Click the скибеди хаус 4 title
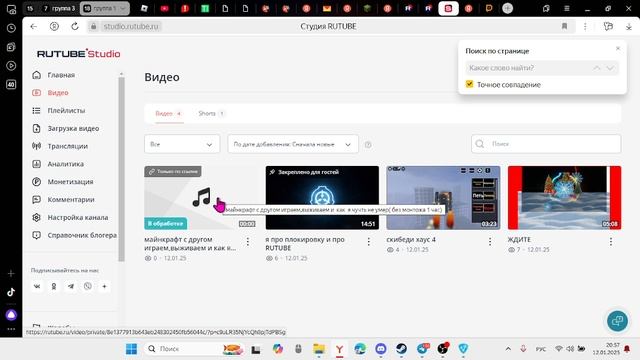 (411, 240)
